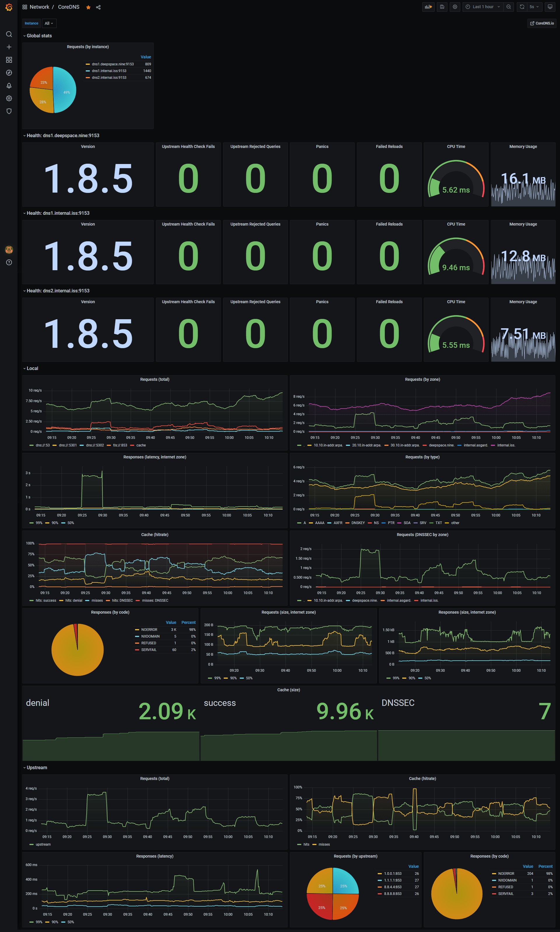The width and height of the screenshot is (560, 932).
Task: Click the Percent column header in Responses table
Action: pos(188,622)
